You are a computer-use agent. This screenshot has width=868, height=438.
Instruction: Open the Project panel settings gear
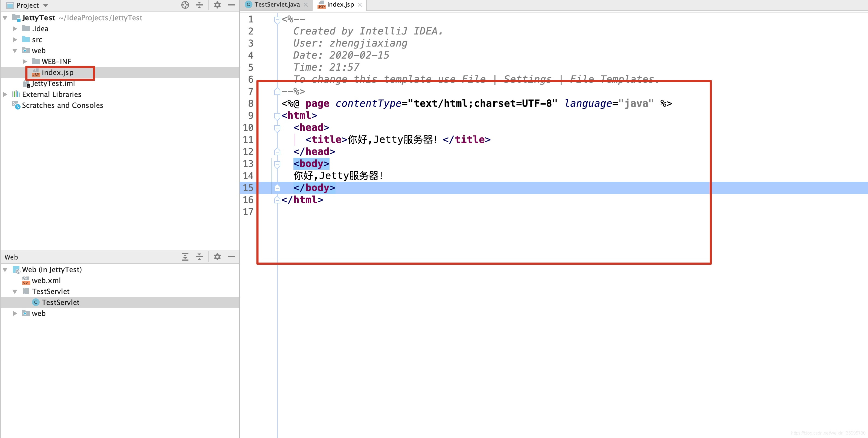tap(217, 5)
